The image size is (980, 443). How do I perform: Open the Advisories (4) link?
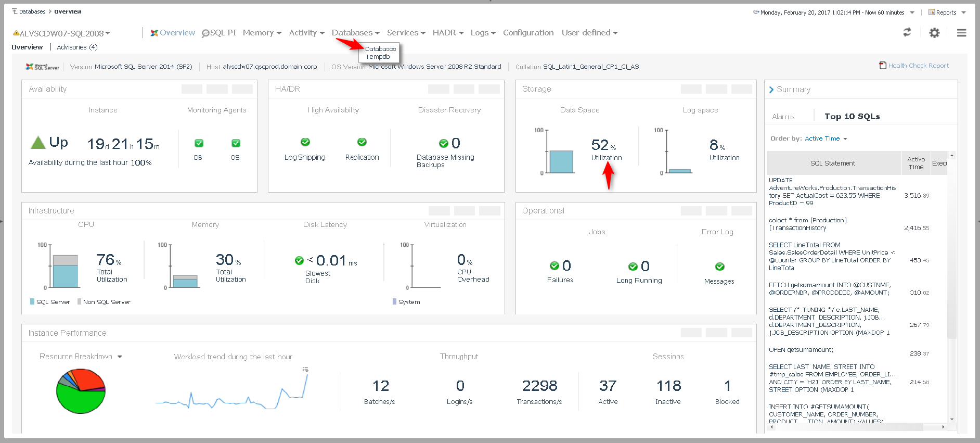click(77, 47)
